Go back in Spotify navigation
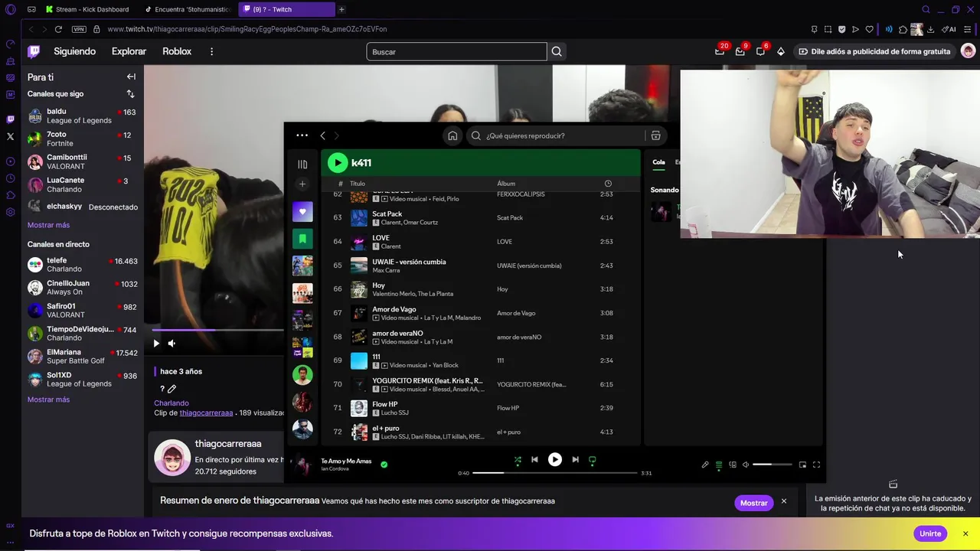This screenshot has height=551, width=980. click(322, 135)
